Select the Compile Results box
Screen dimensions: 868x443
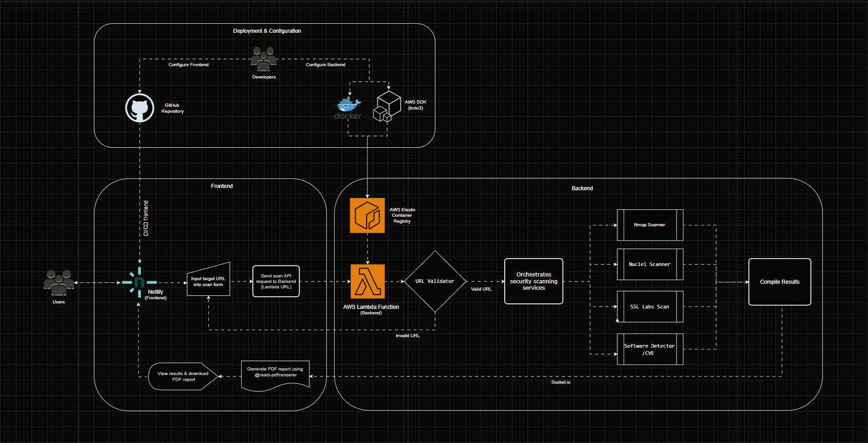(x=780, y=282)
